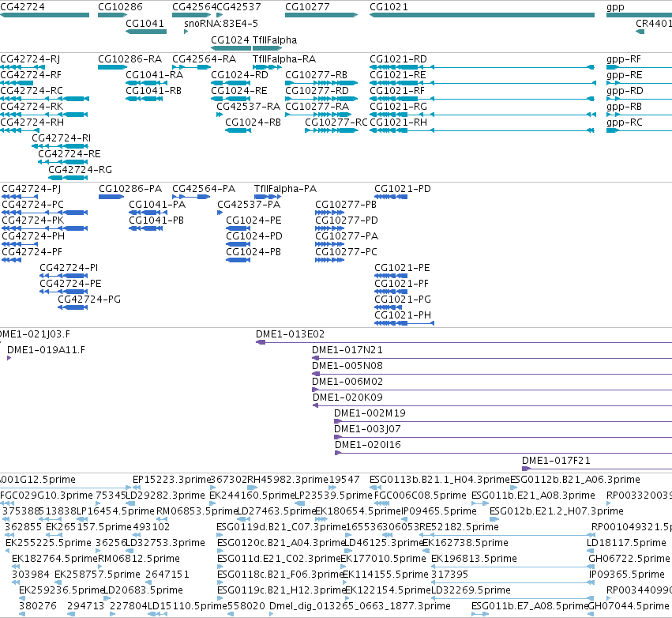Image resolution: width=672 pixels, height=618 pixels.
Task: Select transcript CG1021-RE
Action: click(x=483, y=83)
